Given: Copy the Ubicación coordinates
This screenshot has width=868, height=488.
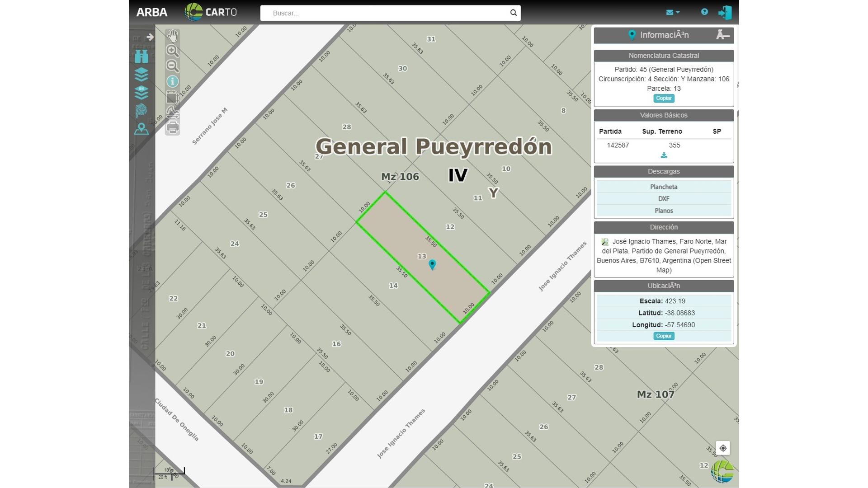Looking at the screenshot, I should (664, 336).
